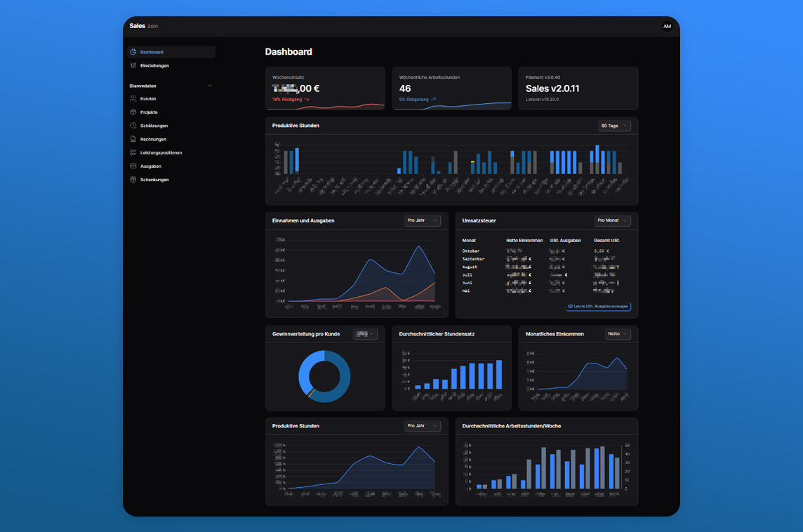Click the Ausgaben card icon
The height and width of the screenshot is (532, 803).
pos(133,166)
